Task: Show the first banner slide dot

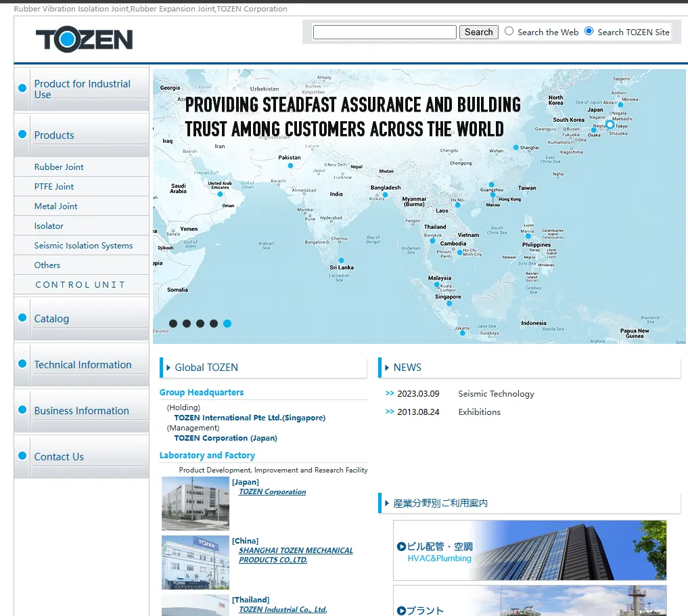Action: [x=173, y=324]
